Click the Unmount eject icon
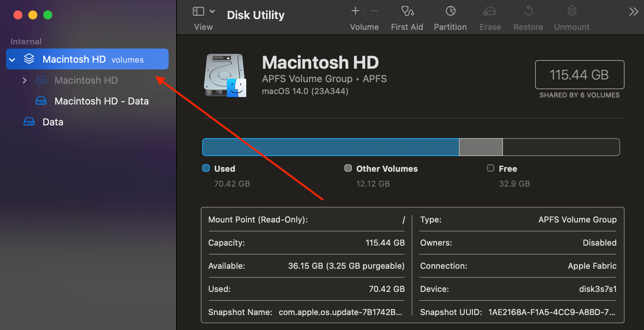Image resolution: width=644 pixels, height=330 pixels. (x=572, y=11)
